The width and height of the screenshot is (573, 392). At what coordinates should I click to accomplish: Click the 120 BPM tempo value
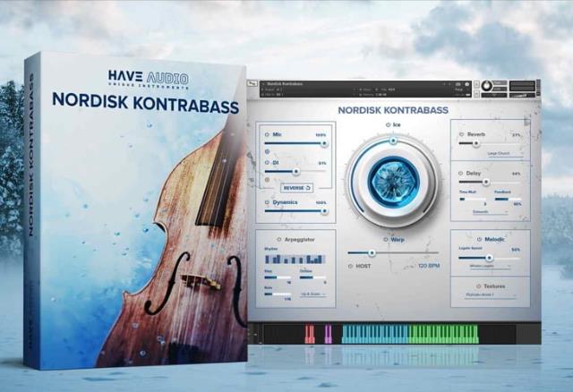click(429, 266)
